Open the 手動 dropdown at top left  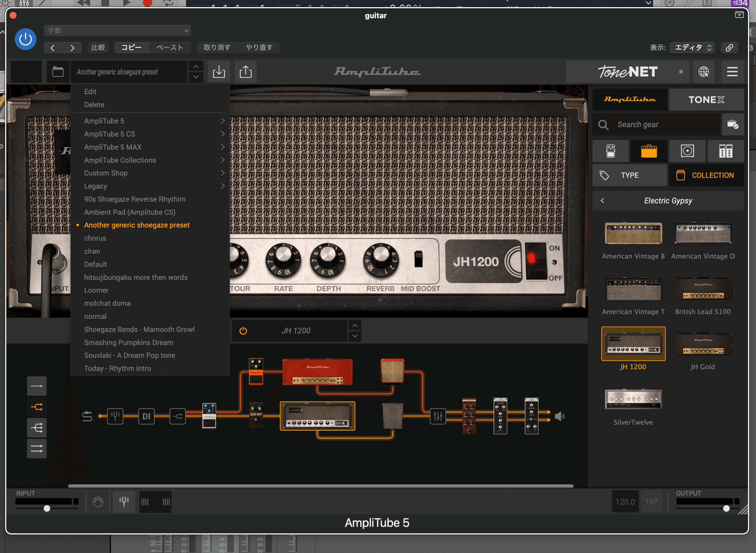coord(117,30)
